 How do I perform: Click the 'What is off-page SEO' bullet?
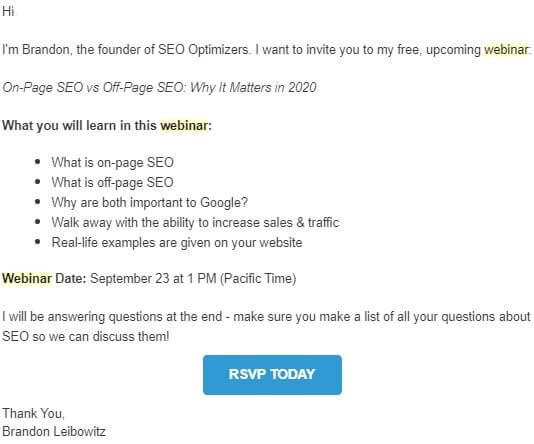click(112, 183)
